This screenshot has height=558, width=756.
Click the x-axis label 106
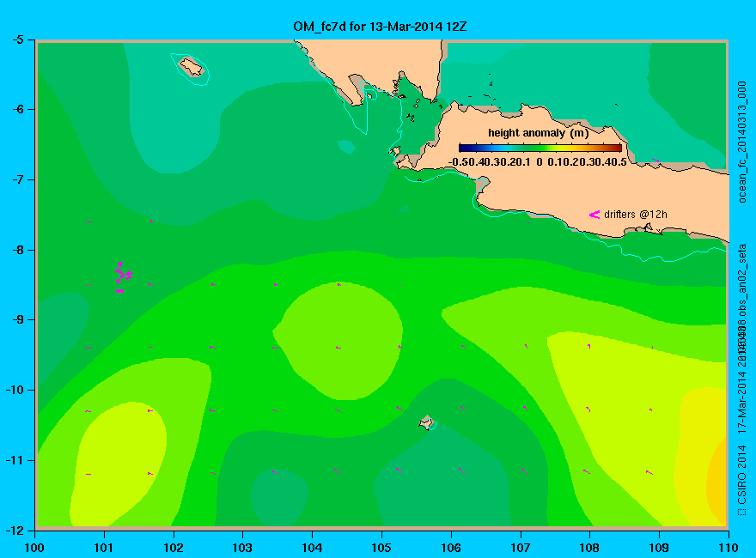click(x=451, y=548)
